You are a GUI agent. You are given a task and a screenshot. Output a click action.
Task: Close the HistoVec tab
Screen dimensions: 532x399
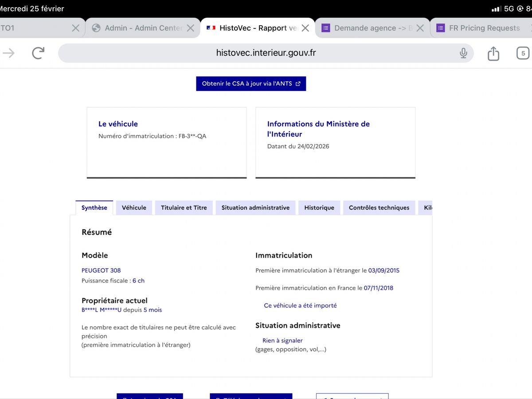pyautogui.click(x=305, y=28)
